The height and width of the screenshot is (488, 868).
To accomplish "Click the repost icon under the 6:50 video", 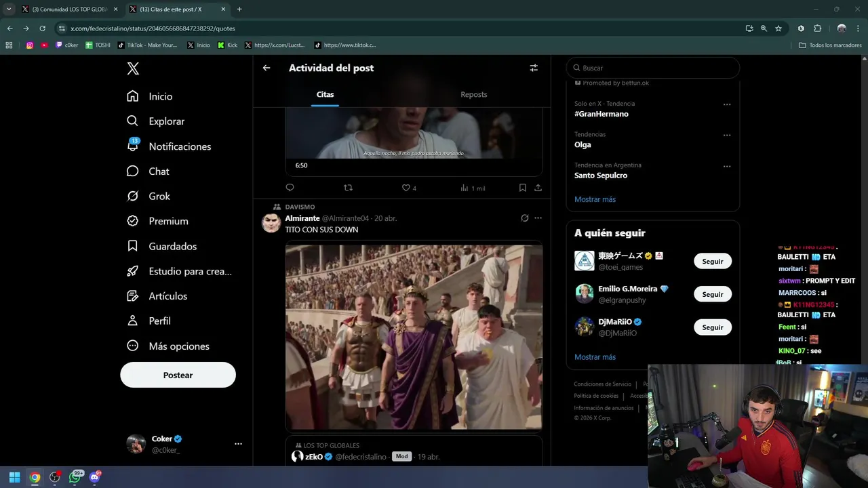I will tap(348, 188).
